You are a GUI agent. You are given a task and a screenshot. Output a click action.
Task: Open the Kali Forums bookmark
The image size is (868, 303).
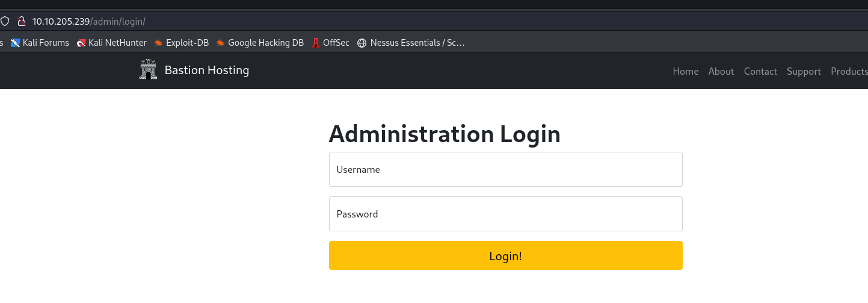click(40, 43)
